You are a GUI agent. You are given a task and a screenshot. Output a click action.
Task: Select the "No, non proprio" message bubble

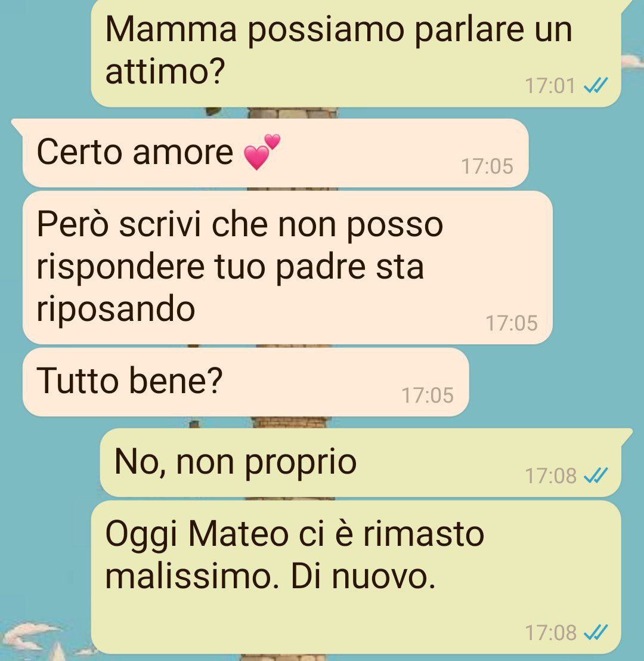click(x=360, y=462)
